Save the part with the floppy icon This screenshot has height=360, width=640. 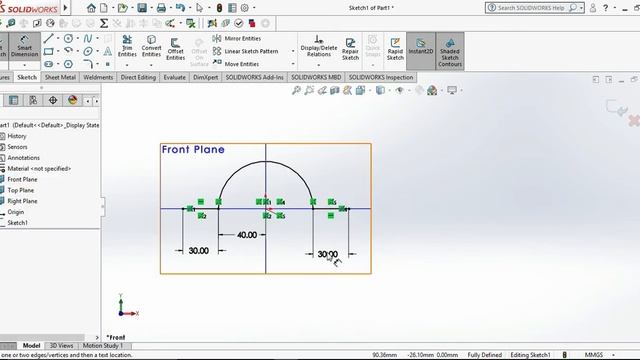142,8
